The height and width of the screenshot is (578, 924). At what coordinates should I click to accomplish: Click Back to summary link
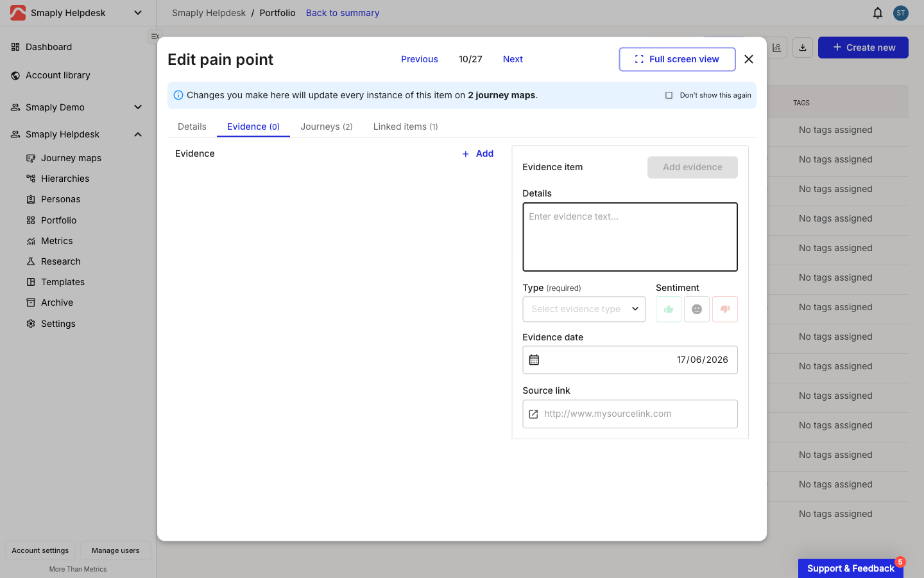(343, 13)
